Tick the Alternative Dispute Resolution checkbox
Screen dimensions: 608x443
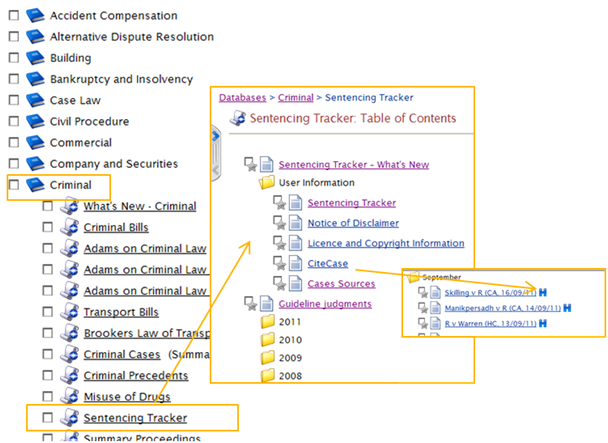click(14, 36)
